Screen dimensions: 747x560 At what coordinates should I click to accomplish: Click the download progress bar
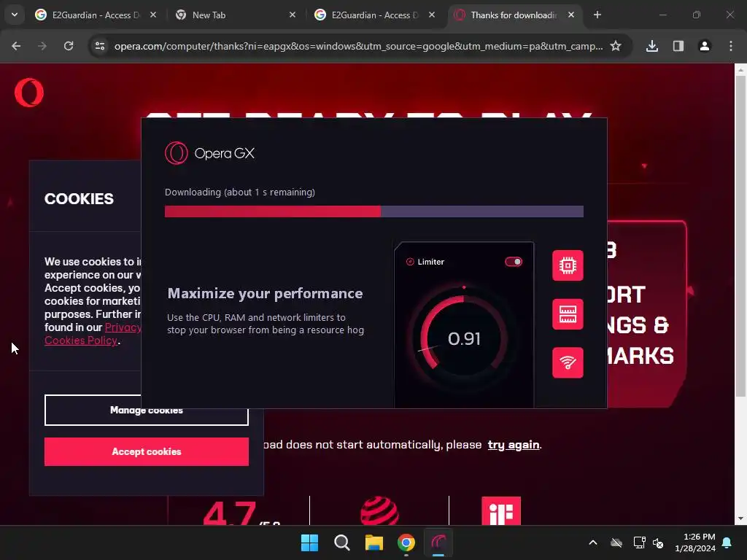374,211
